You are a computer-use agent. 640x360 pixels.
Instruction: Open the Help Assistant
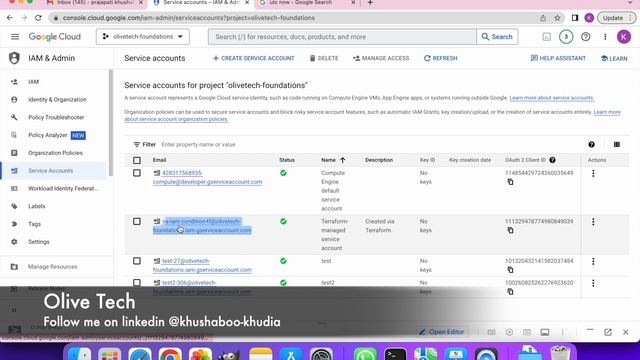558,58
